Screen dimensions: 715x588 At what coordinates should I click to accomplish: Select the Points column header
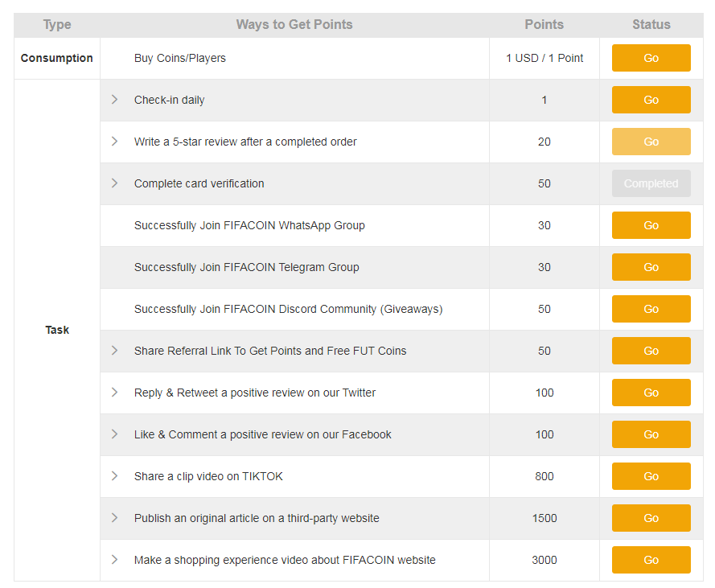(544, 24)
